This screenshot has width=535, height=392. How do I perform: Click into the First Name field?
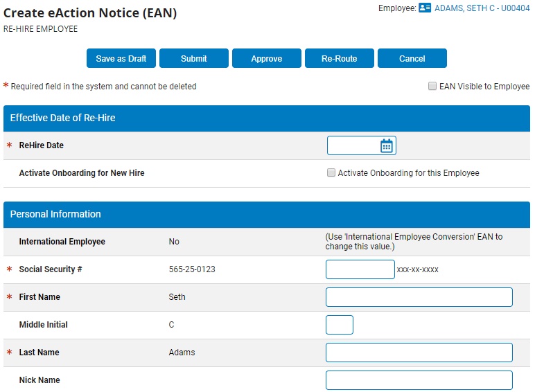[419, 297]
